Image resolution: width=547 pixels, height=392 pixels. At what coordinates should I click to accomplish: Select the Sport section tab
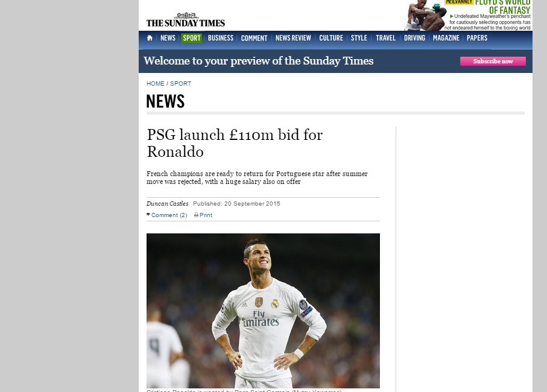pos(192,38)
